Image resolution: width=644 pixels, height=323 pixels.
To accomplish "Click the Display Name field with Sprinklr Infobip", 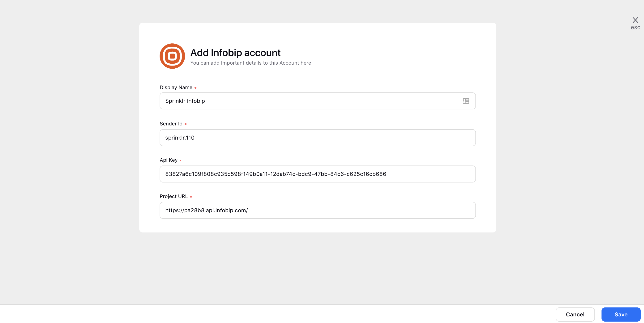I will 318,101.
